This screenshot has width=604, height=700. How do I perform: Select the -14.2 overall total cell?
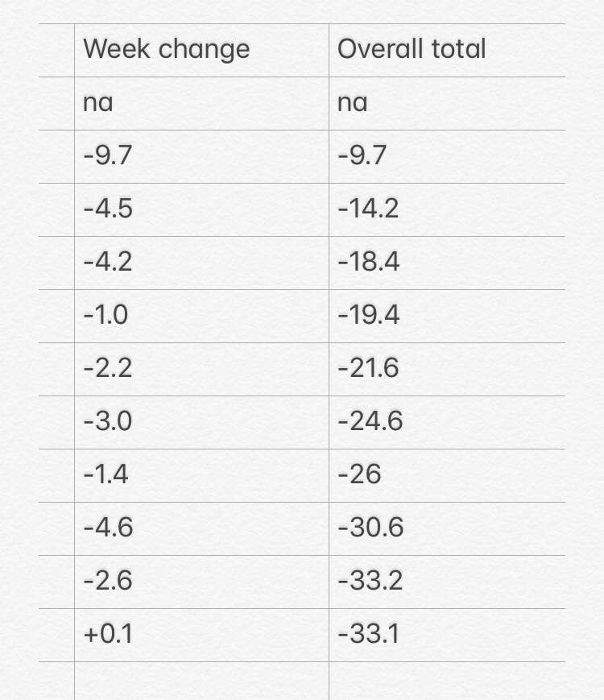(x=447, y=209)
